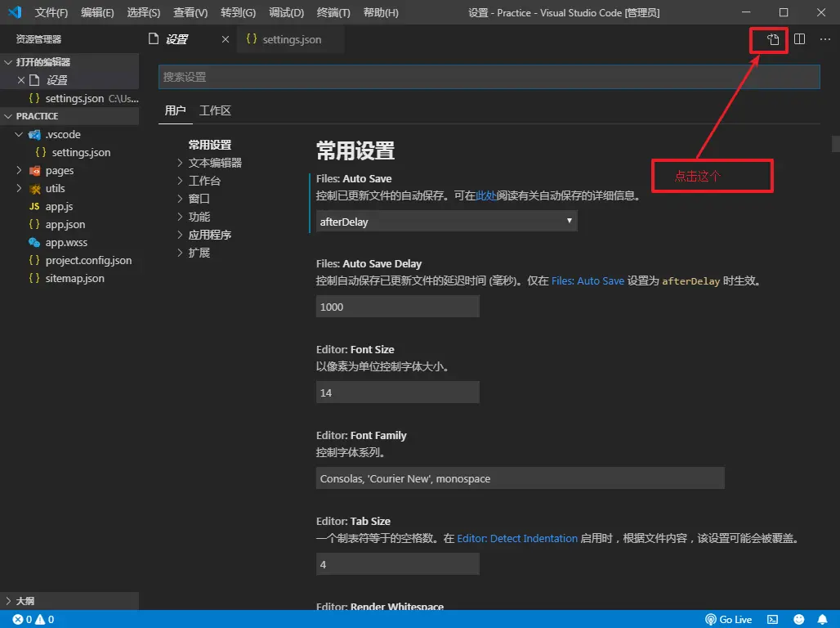Open the 文件(F) menu
Screen dimensions: 840x628
point(51,12)
